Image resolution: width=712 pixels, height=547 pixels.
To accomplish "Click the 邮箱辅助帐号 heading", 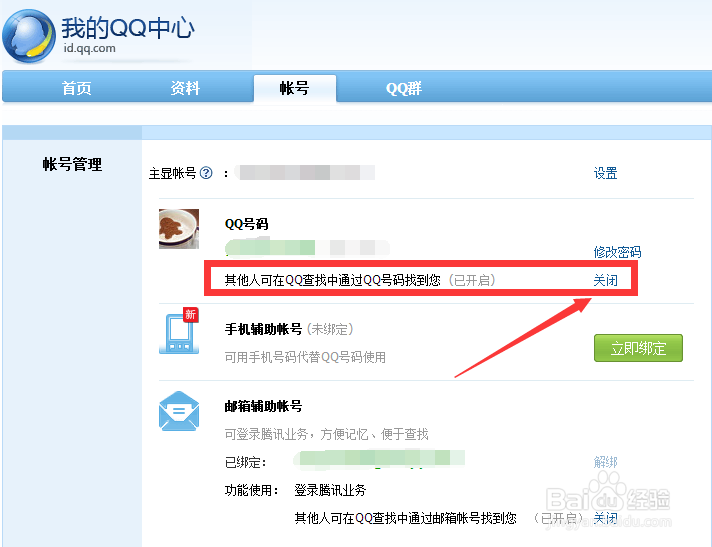I will [x=263, y=406].
